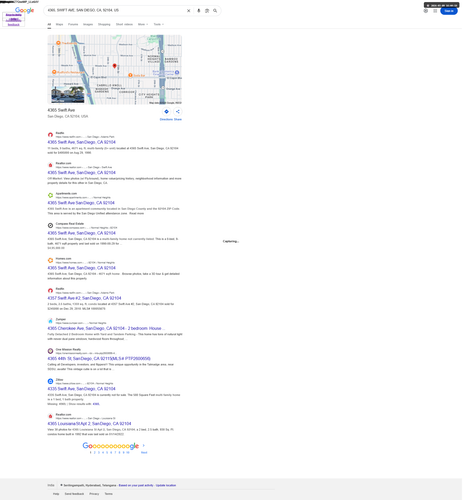Open quick settings gear near Sign in

point(426,11)
